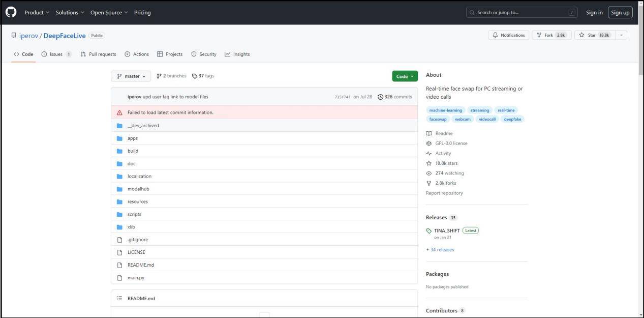The height and width of the screenshot is (318, 644).
Task: Open the '+ 34 releases' link
Action: pyautogui.click(x=440, y=250)
